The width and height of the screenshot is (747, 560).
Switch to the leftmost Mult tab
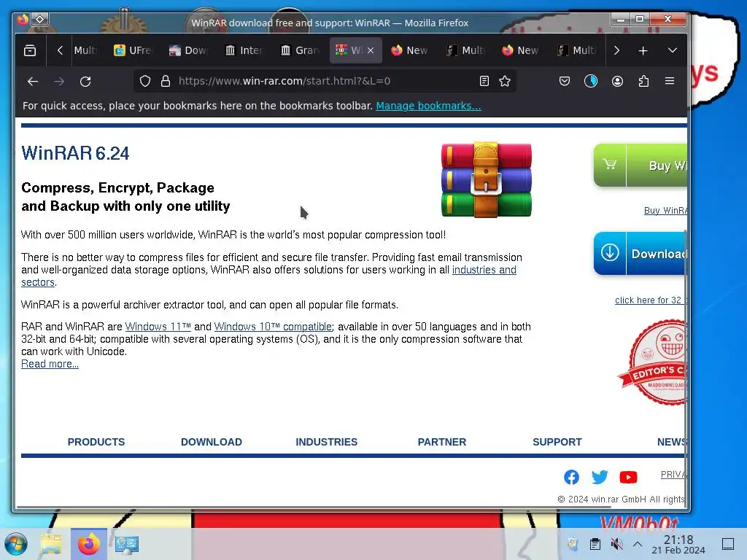point(85,50)
